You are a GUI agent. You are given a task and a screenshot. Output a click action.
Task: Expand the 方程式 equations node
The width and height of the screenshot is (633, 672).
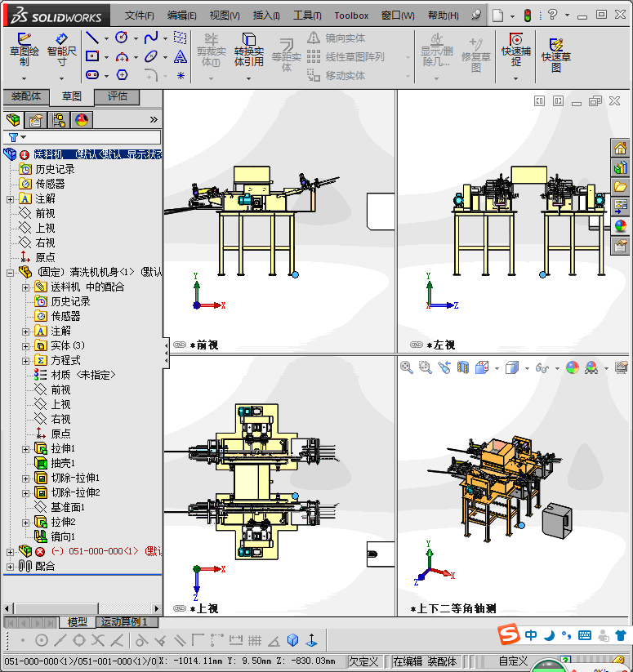[x=25, y=361]
